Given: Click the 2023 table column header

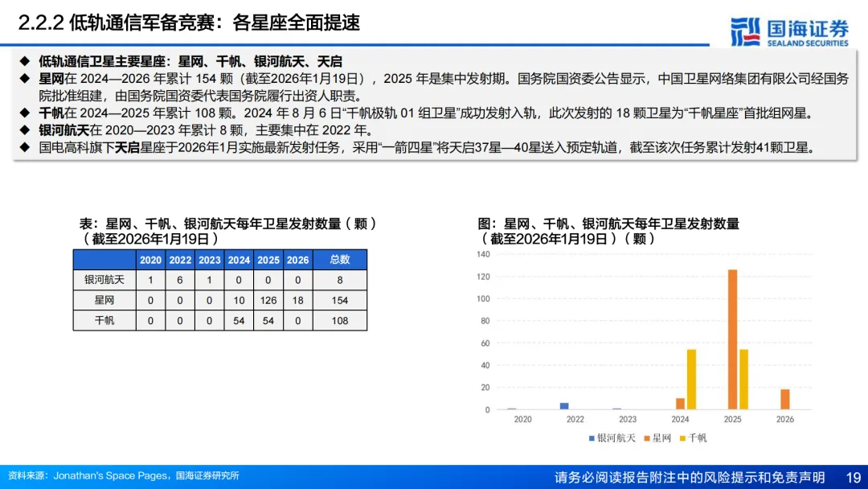Looking at the screenshot, I should point(209,260).
